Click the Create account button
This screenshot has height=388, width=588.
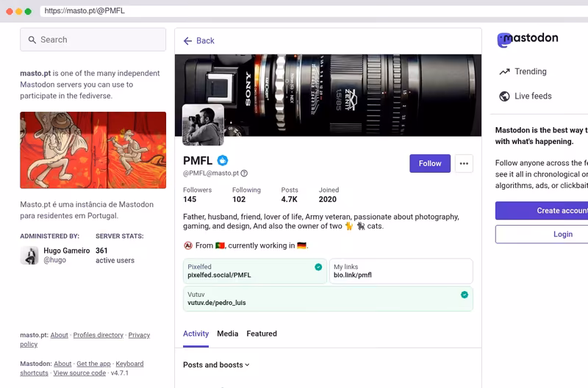[x=542, y=211]
